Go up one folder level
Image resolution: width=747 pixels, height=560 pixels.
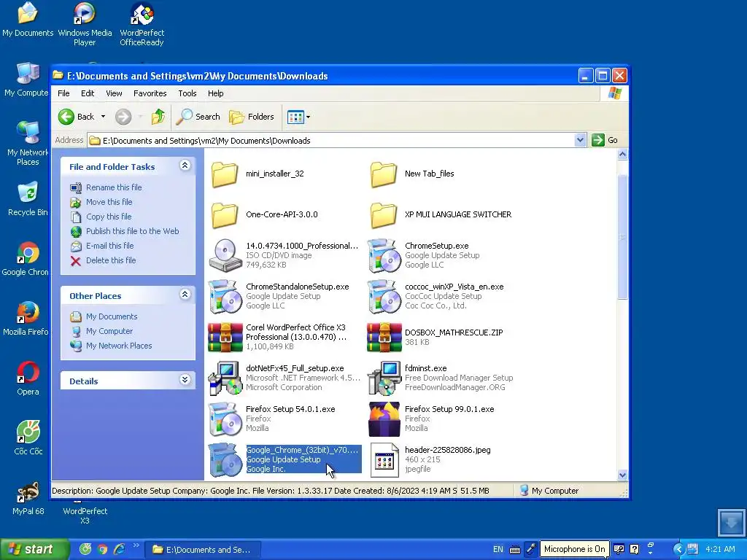[x=158, y=117]
